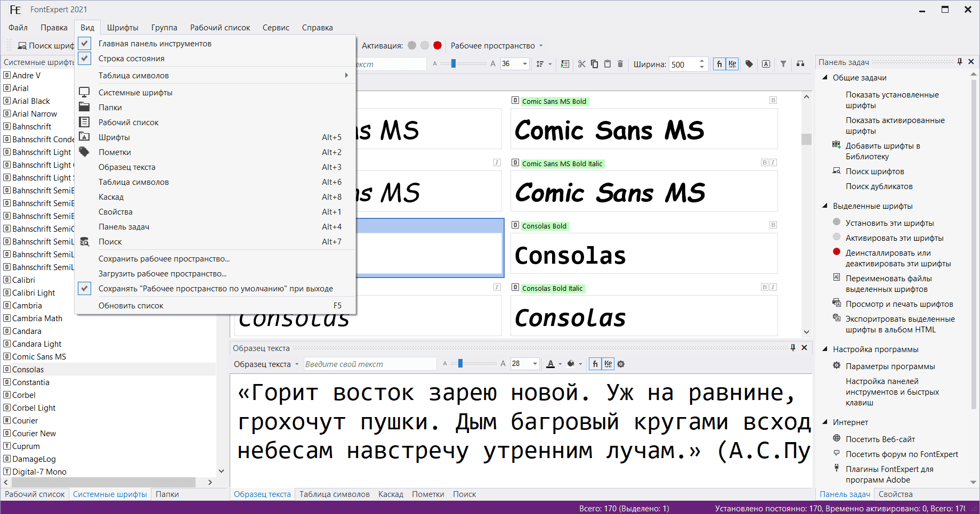This screenshot has height=514, width=980.
Task: Adjust the sample text size slider
Action: [x=460, y=364]
